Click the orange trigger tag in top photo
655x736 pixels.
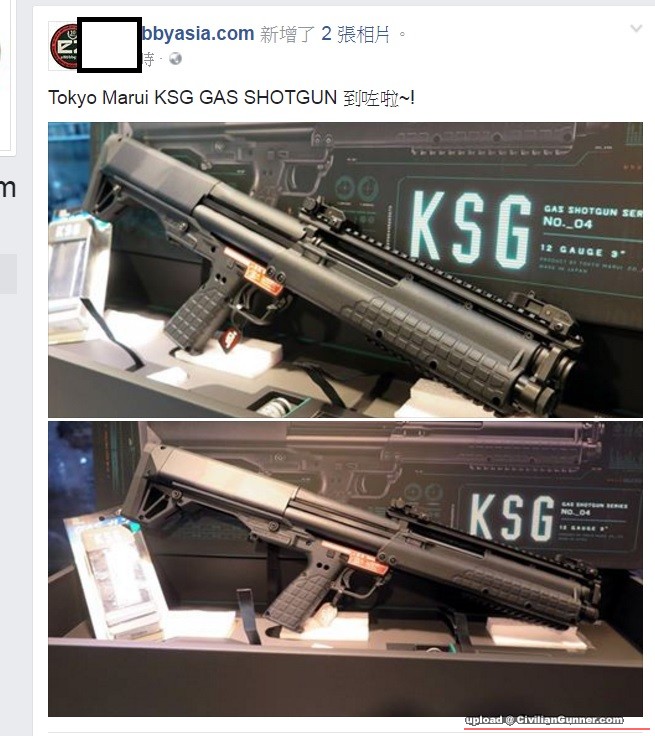point(263,280)
